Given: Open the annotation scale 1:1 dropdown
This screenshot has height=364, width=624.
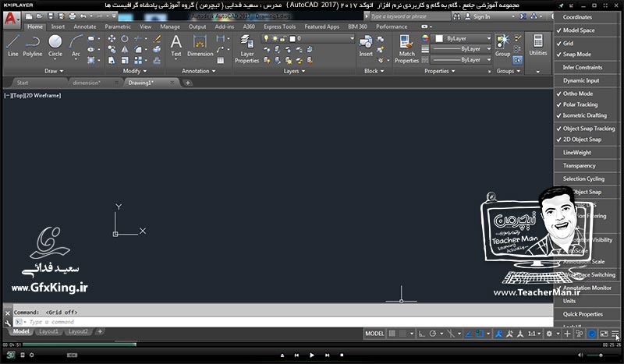Looking at the screenshot, I should point(534,334).
